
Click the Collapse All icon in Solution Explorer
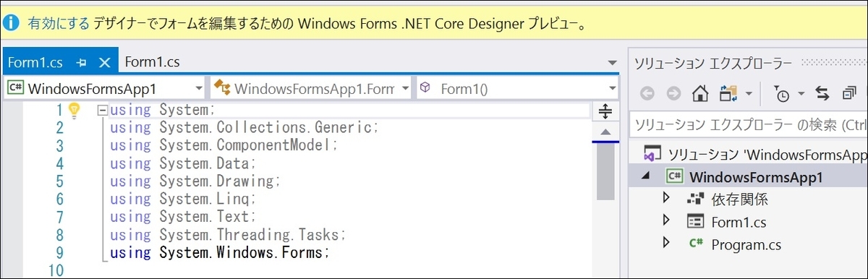(849, 93)
